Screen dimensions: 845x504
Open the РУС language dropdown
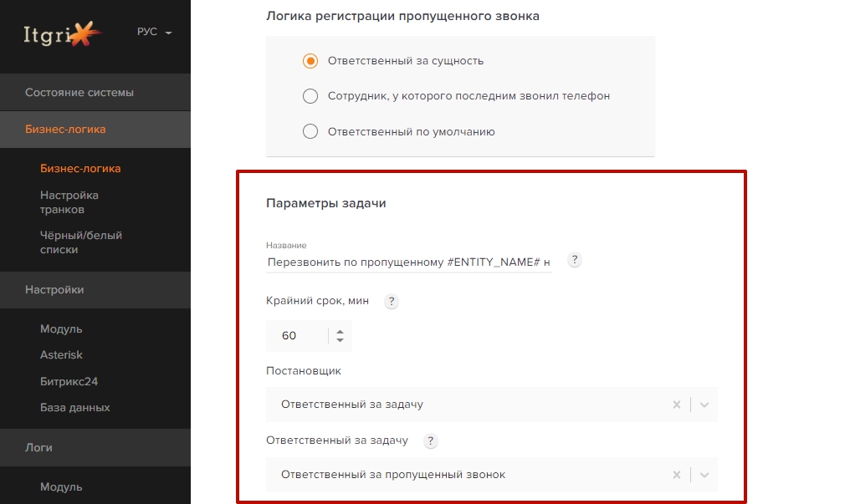[x=155, y=31]
